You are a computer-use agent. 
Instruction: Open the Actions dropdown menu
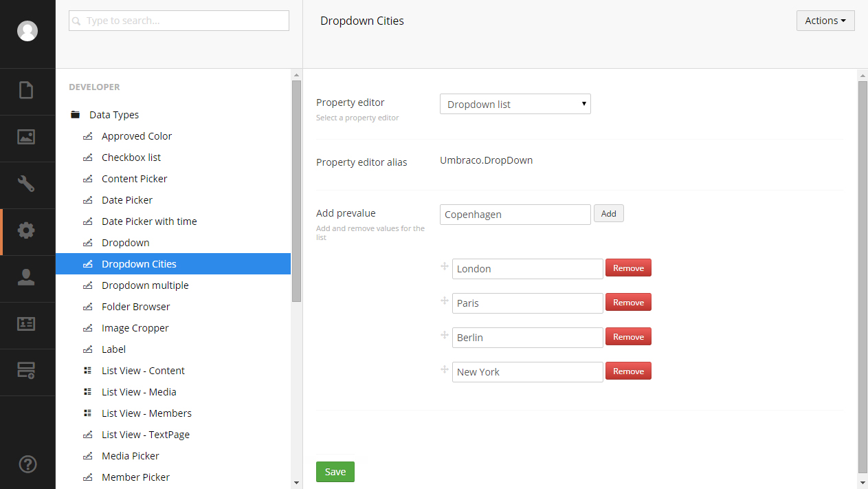pos(825,21)
